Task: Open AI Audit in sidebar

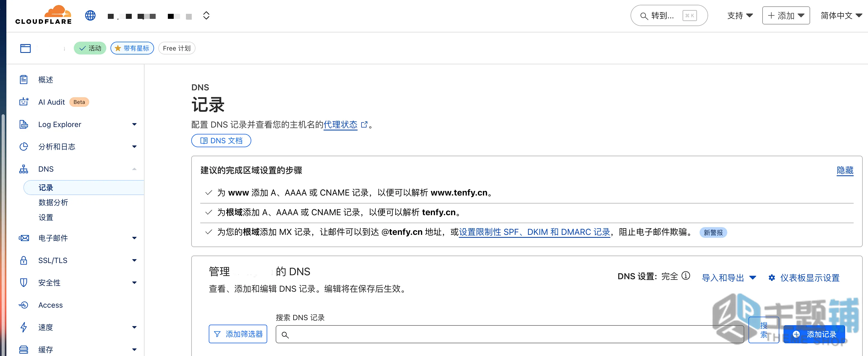Action: coord(51,102)
